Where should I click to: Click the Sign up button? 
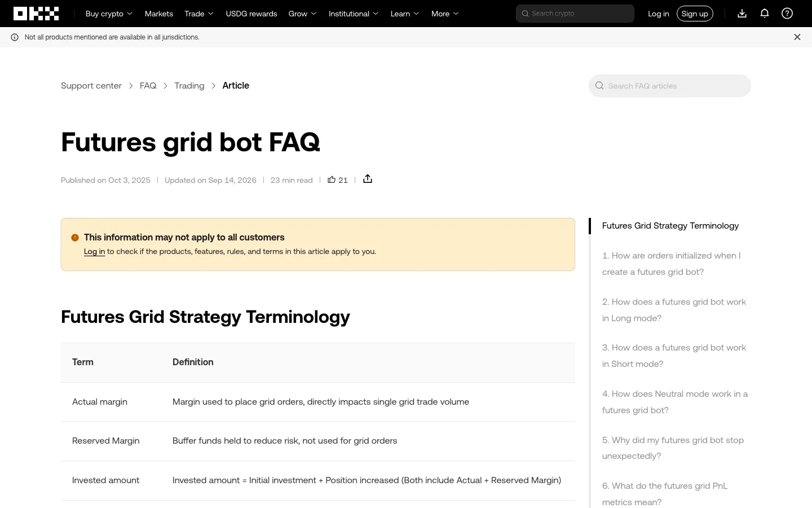pyautogui.click(x=695, y=14)
